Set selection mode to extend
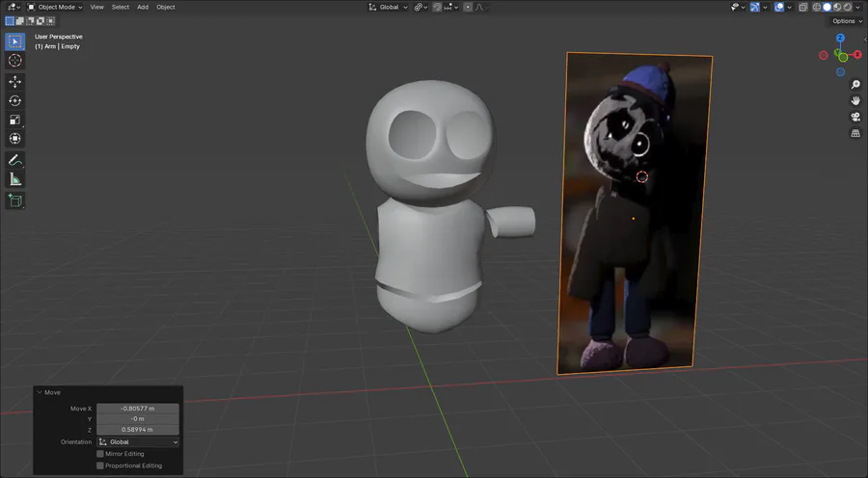Viewport: 868px width, 478px height. tap(20, 21)
